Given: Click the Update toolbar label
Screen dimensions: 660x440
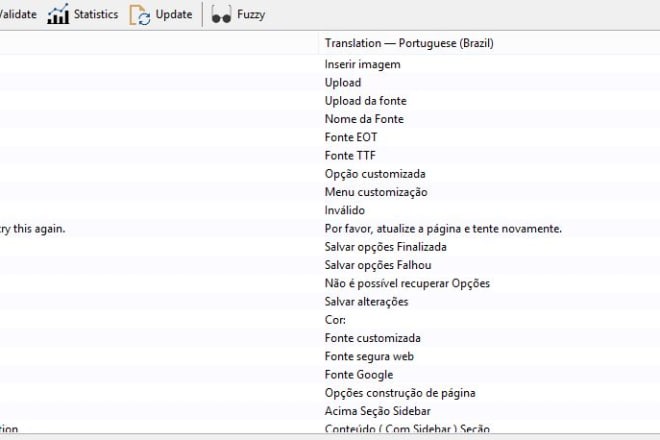Looking at the screenshot, I should [x=174, y=14].
